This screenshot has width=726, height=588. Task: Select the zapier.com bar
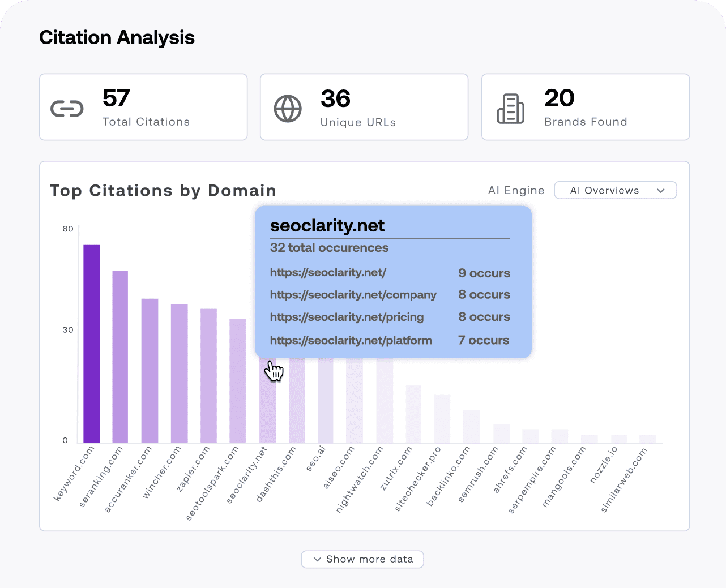[208, 376]
